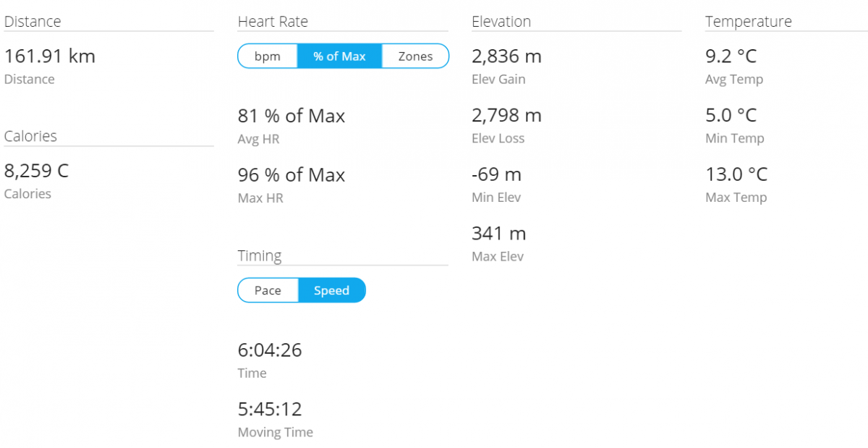868x448 pixels.
Task: Click the 96 % of Max HR value
Action: tap(292, 175)
